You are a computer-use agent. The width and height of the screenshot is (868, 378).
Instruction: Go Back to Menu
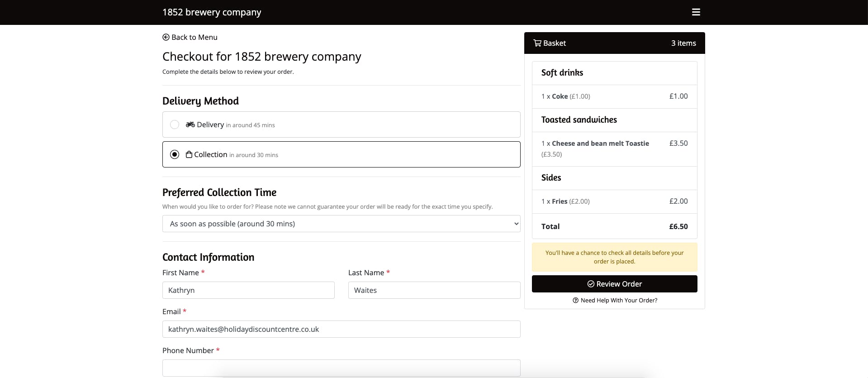pyautogui.click(x=194, y=37)
